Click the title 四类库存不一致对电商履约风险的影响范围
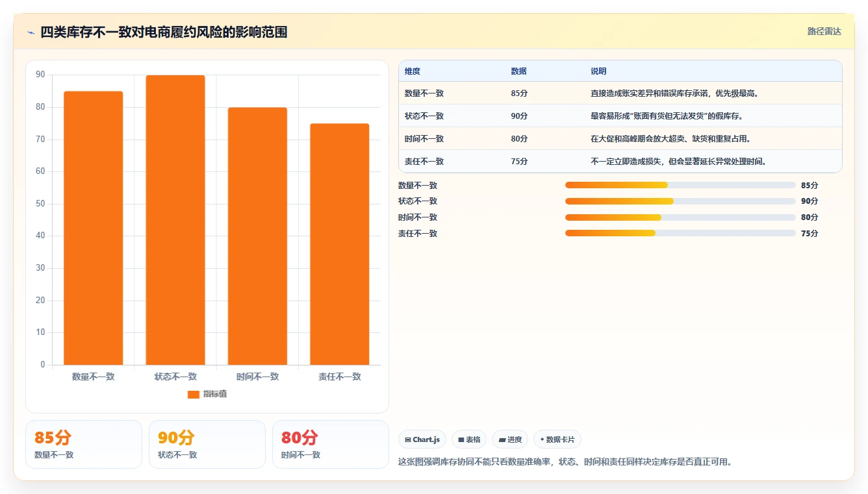 click(x=164, y=32)
